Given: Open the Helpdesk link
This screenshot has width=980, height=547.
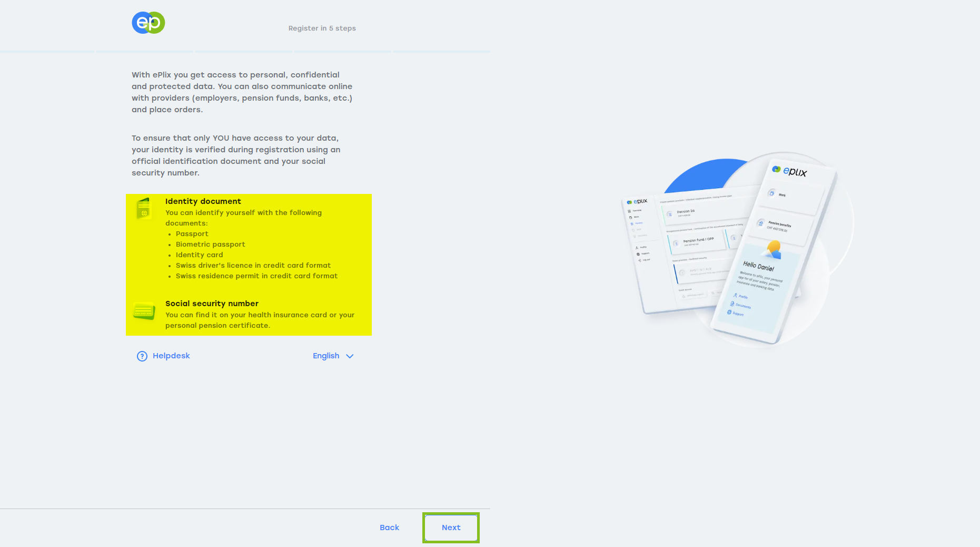Looking at the screenshot, I should point(171,356).
